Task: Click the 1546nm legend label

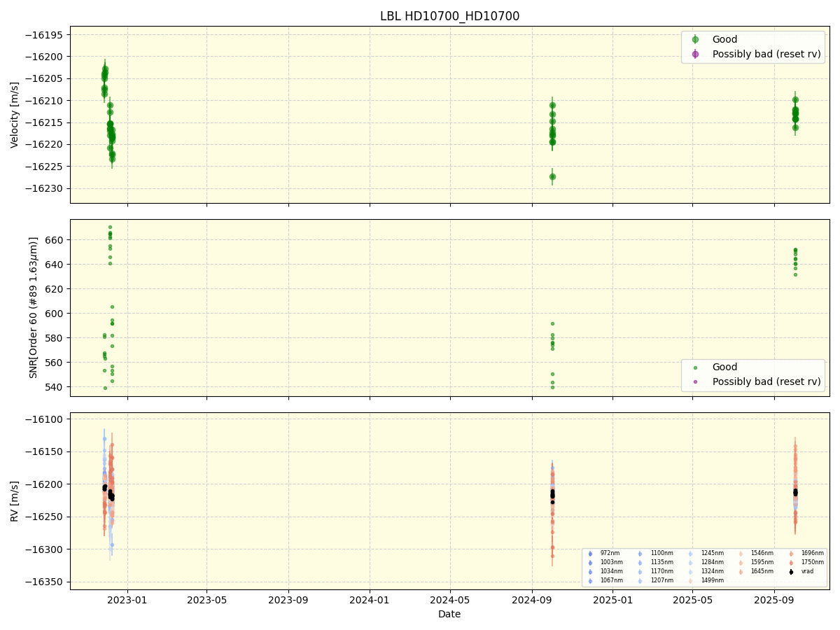Action: pos(762,553)
